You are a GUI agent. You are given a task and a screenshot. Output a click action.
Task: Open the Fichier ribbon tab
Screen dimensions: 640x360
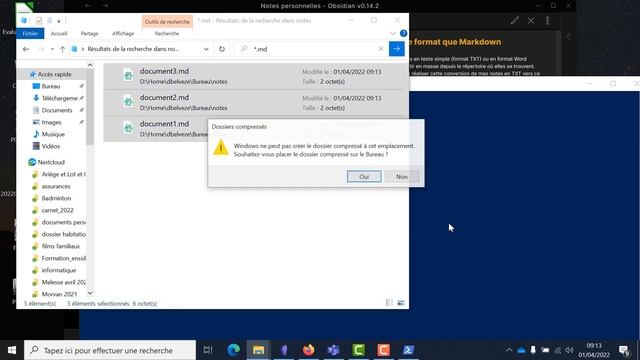30,33
